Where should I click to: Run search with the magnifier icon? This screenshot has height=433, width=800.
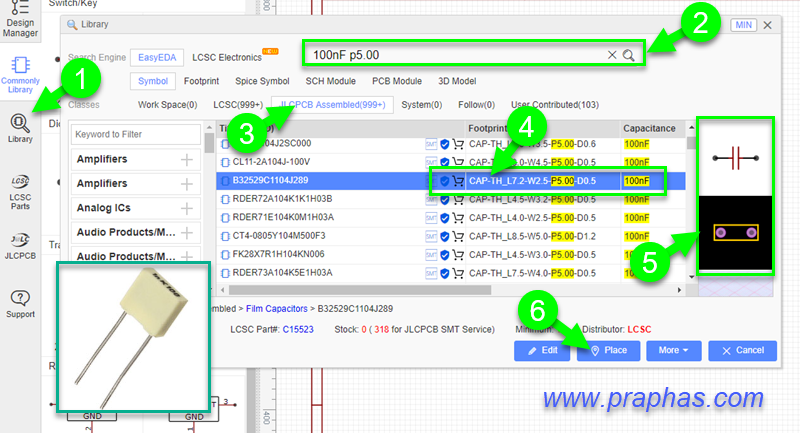(629, 55)
